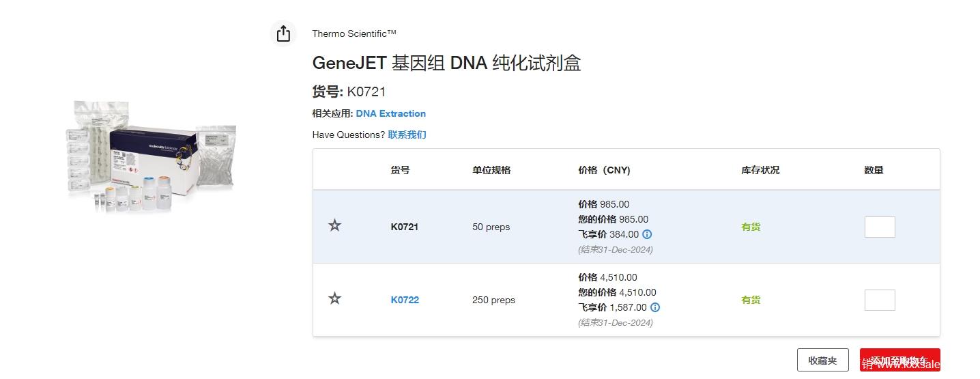Click the 单位规格 column header
The width and height of the screenshot is (980, 379).
[x=491, y=170]
